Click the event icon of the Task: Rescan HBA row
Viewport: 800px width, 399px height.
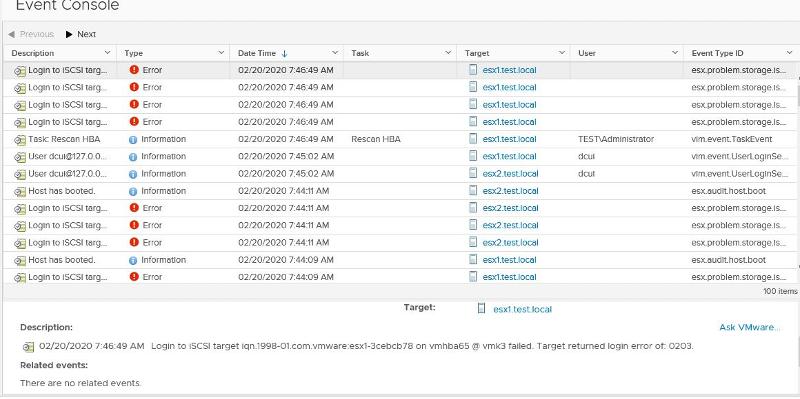20,140
